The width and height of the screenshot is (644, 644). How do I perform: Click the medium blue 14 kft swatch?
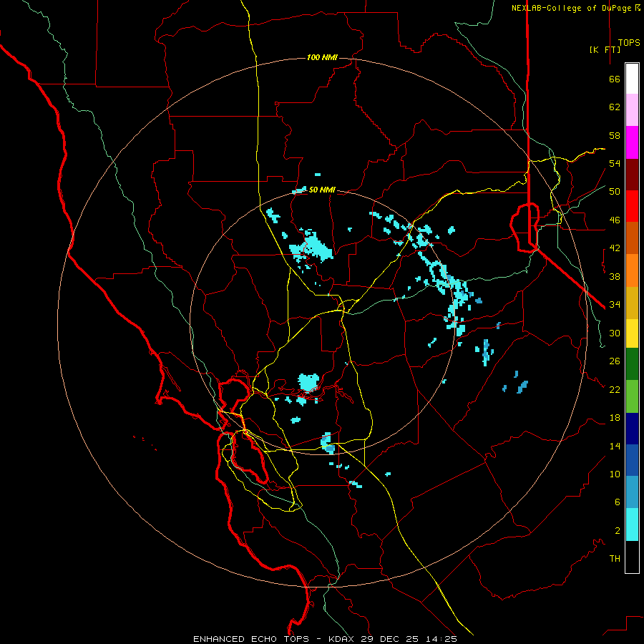632,460
